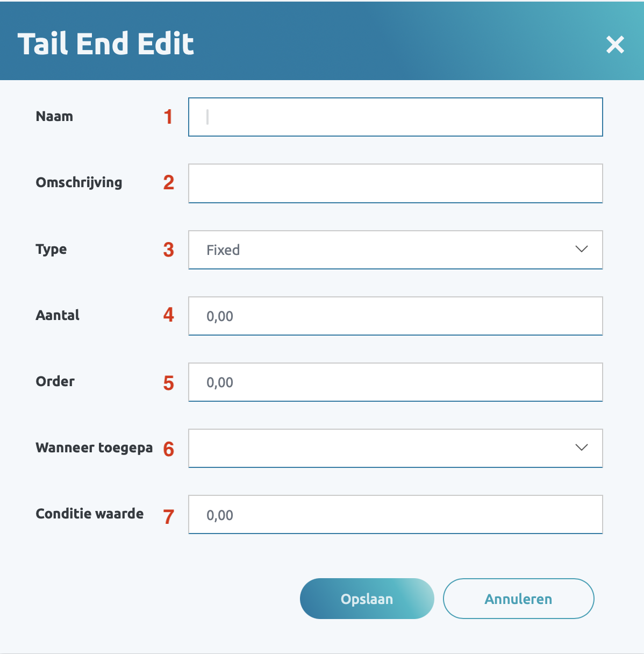Screen dimensions: 644x654
Task: Save with the Opslaan button
Action: tap(367, 599)
